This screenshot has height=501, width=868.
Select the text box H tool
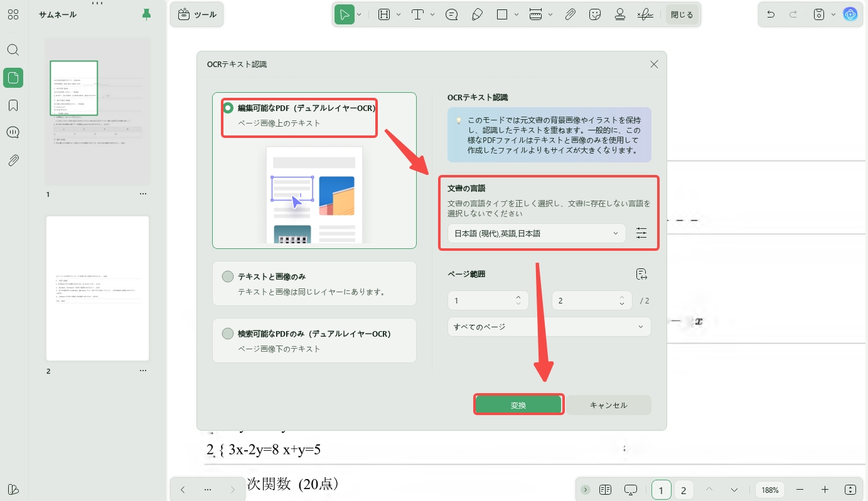point(384,14)
